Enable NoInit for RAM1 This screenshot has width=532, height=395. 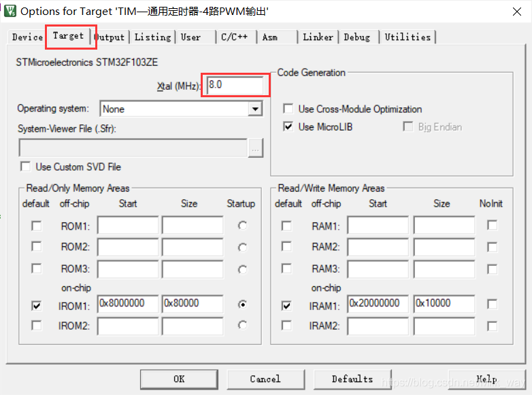[x=492, y=225]
